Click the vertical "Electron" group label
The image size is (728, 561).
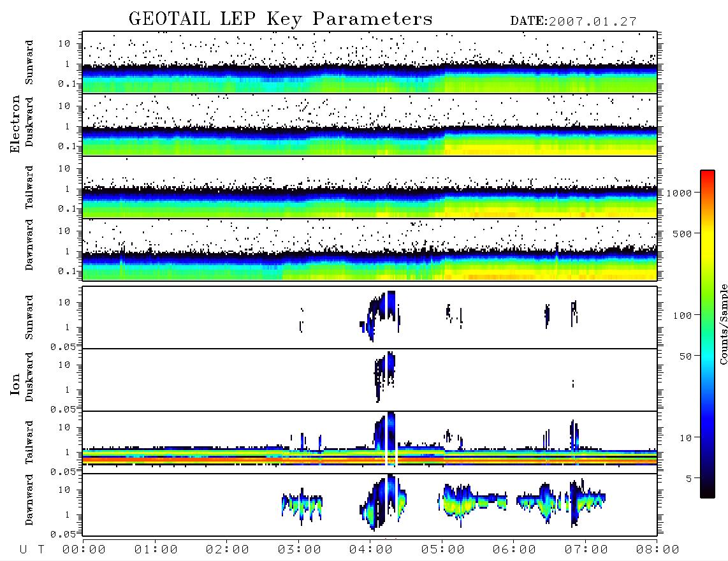coord(15,124)
